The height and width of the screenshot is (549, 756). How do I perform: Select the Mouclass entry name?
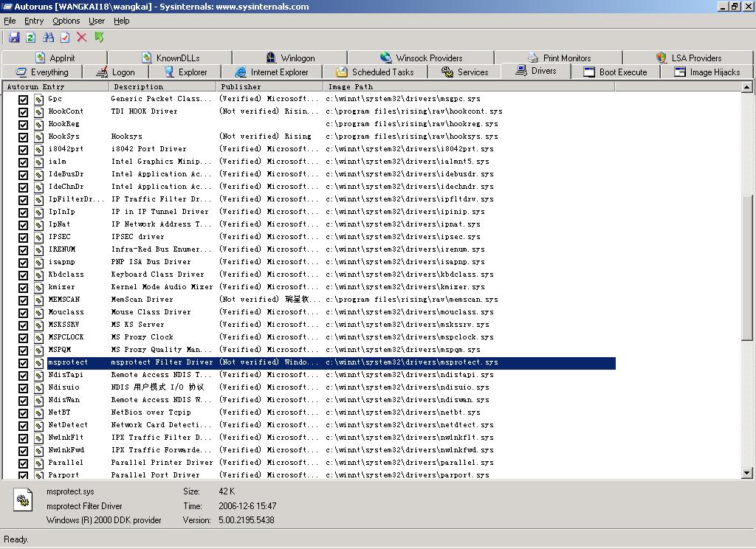pos(66,312)
